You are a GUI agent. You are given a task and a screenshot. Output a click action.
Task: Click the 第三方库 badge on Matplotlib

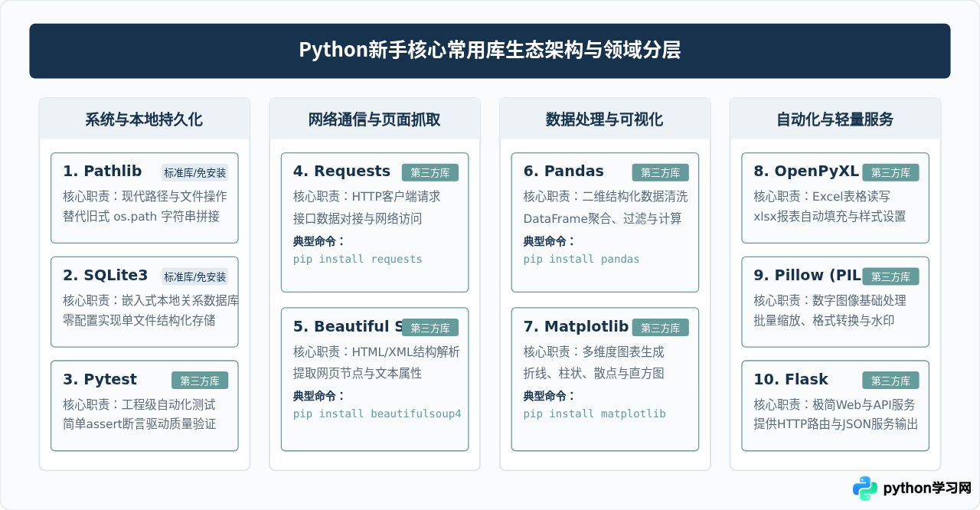click(661, 328)
